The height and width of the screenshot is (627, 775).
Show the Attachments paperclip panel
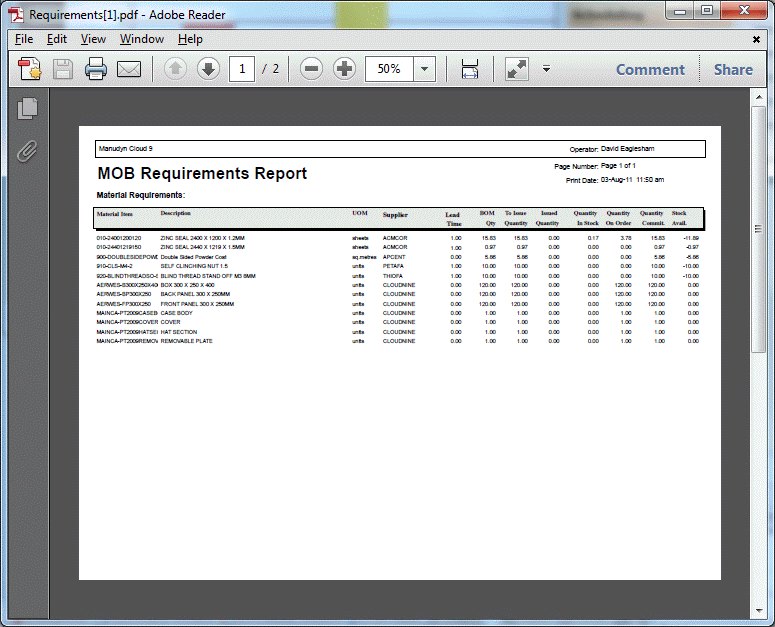pos(27,151)
